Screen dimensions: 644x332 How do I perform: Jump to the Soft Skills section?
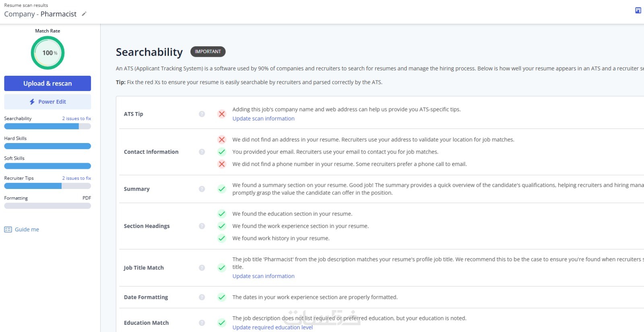click(14, 158)
